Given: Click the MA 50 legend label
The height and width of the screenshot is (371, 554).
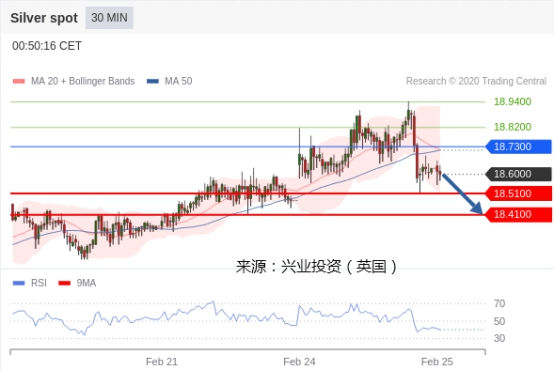Looking at the screenshot, I should (178, 81).
